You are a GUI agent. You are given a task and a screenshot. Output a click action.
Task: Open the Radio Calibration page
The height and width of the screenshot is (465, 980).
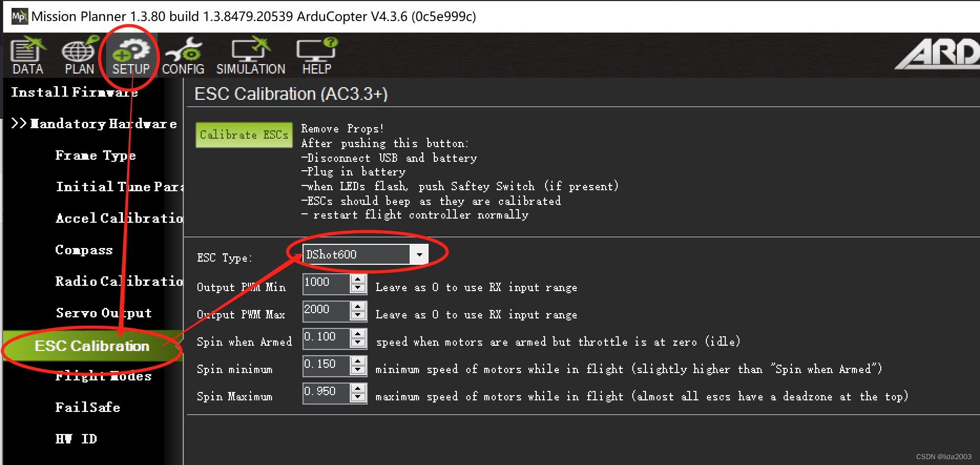(x=119, y=282)
